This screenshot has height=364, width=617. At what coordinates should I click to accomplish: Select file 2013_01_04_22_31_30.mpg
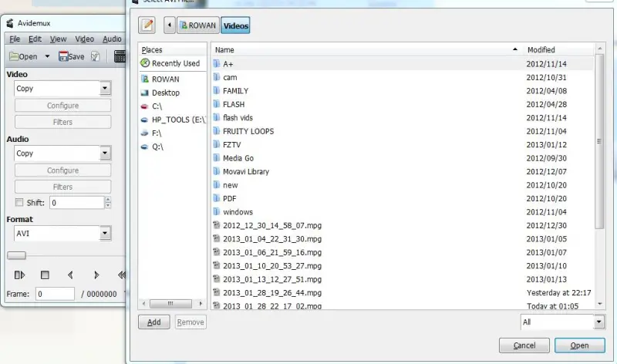403,239
